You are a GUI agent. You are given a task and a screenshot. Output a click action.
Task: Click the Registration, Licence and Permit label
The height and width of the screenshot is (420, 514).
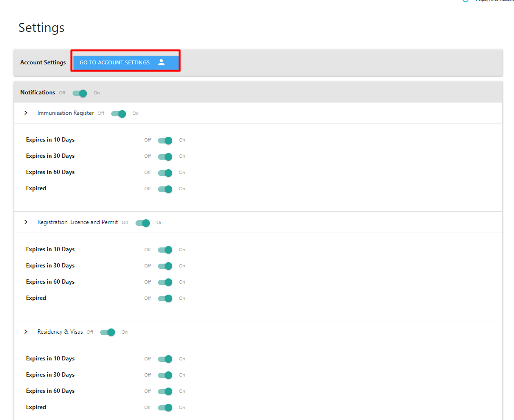click(78, 222)
